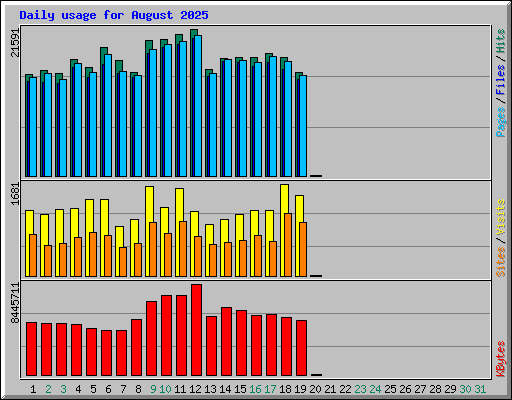Click the orange sites bar for day 5
The width and height of the screenshot is (512, 400).
[93, 254]
